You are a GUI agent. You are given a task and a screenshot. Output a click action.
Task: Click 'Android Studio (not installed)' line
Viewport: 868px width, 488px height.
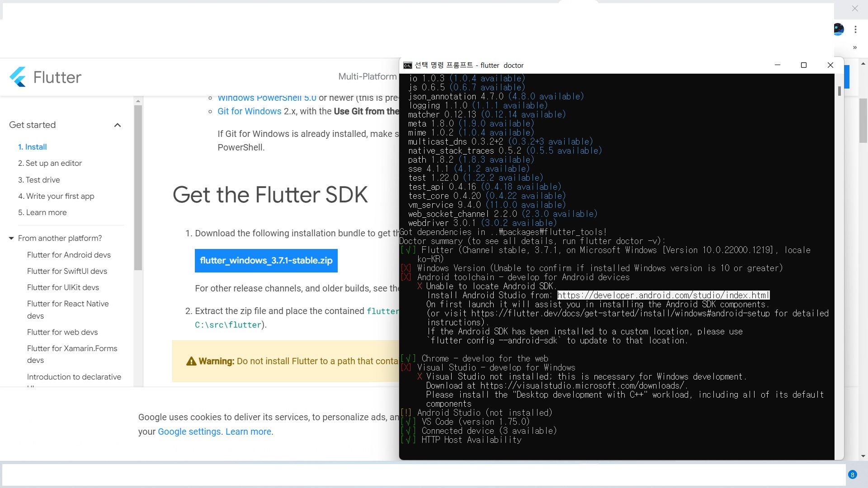click(x=476, y=413)
